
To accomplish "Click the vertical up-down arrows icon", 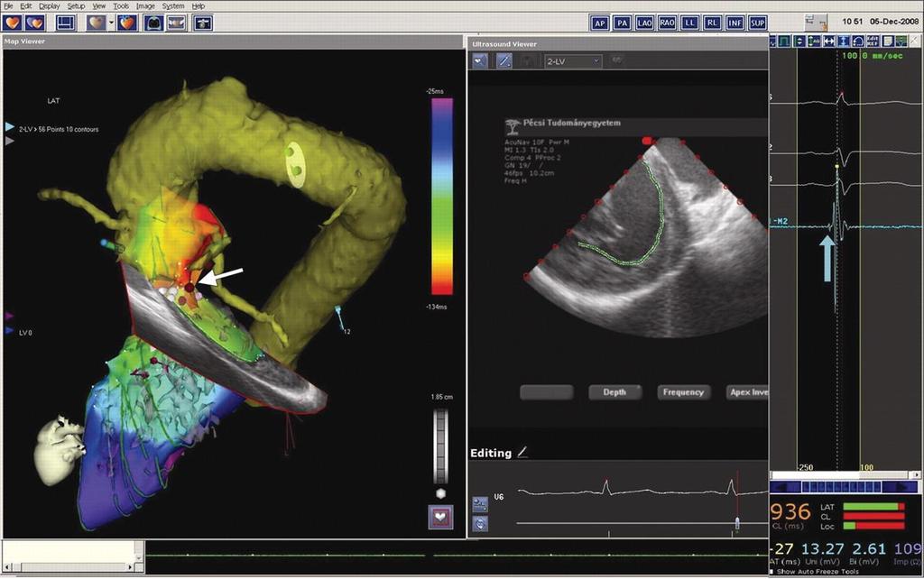I will coord(799,41).
